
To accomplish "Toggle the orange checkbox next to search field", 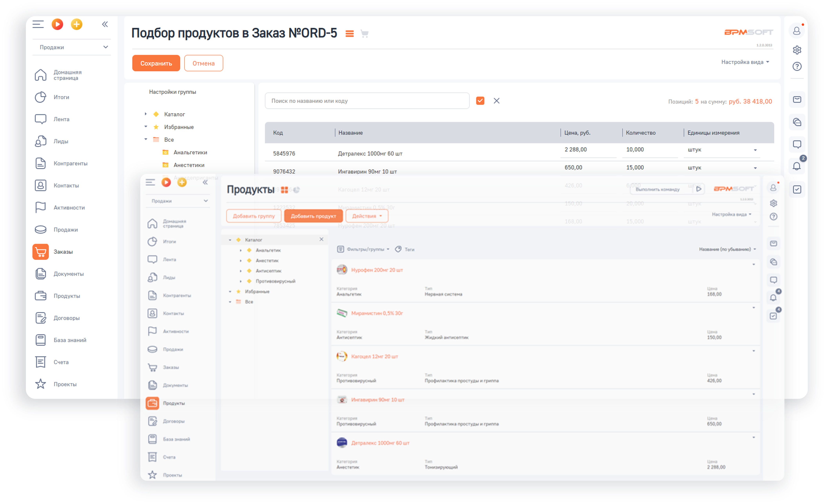I will (480, 101).
